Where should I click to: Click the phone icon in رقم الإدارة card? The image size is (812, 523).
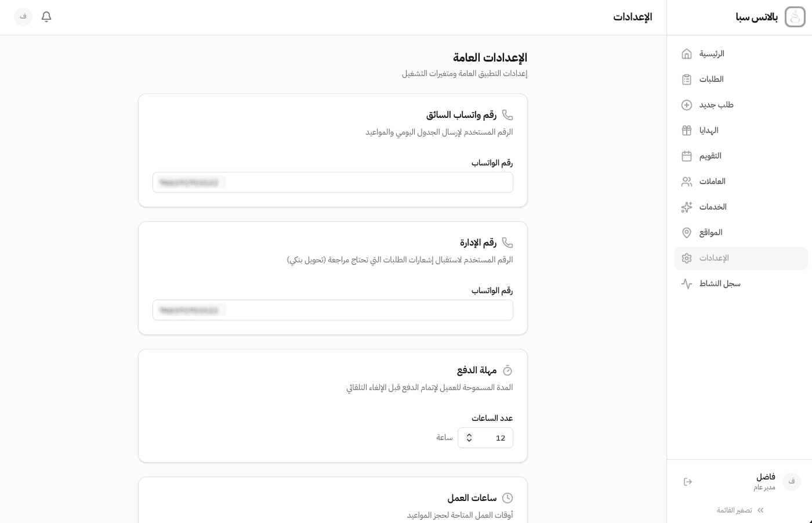click(x=507, y=243)
